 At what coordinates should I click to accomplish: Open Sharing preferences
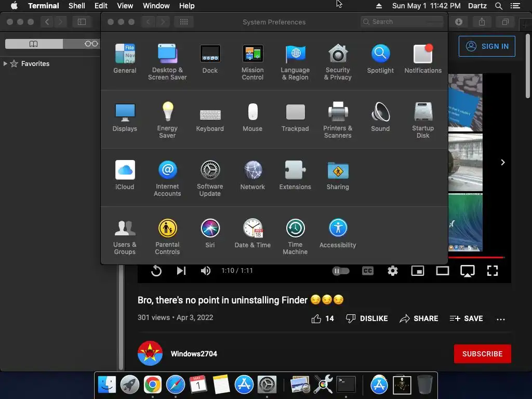point(338,175)
